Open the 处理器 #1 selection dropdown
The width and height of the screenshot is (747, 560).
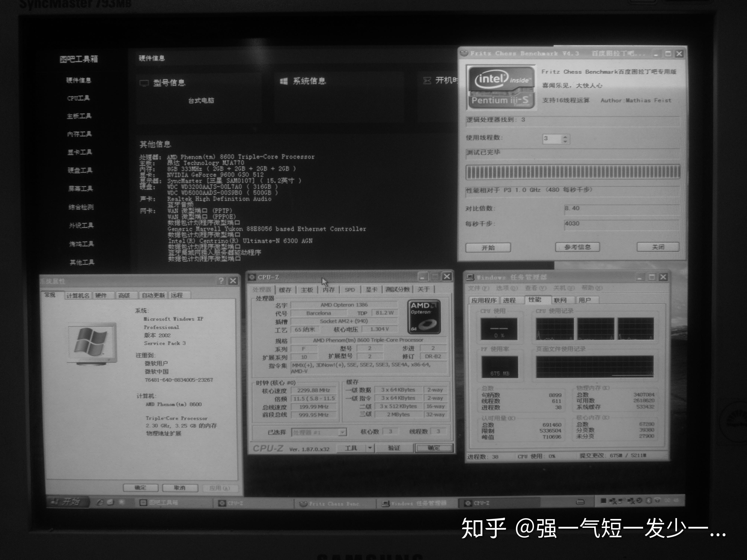342,432
